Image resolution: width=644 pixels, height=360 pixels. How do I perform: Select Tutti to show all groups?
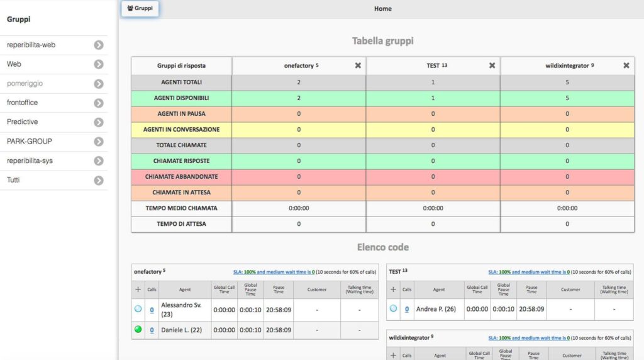(x=99, y=181)
